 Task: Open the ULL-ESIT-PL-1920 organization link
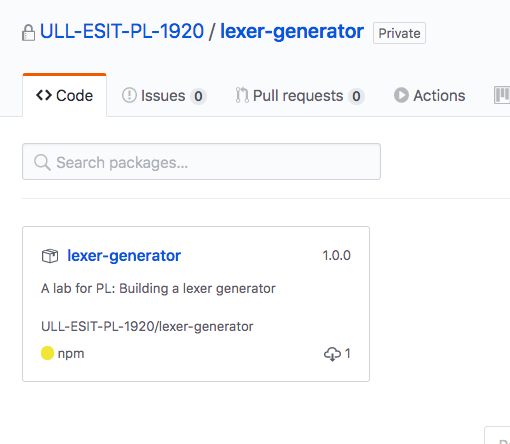(122, 31)
